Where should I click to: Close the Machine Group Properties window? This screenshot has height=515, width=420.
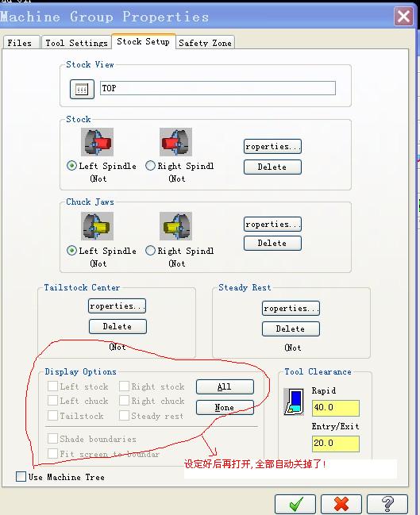tap(403, 16)
